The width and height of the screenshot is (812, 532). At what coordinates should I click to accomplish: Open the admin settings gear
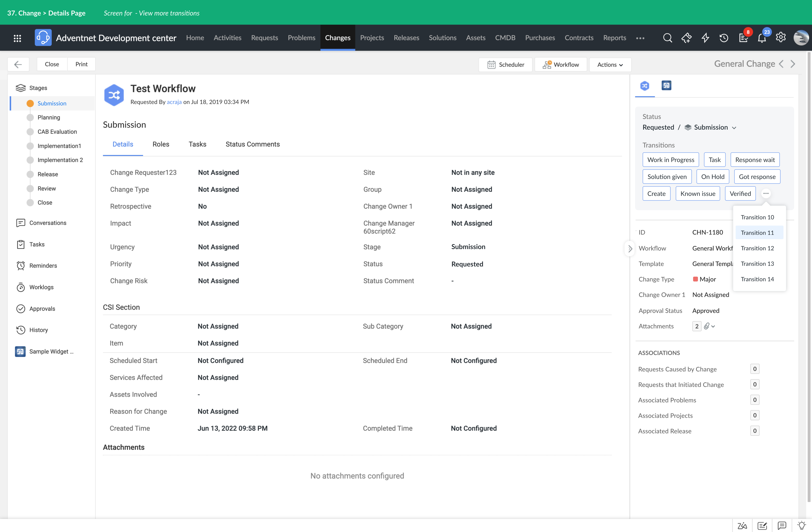click(781, 37)
